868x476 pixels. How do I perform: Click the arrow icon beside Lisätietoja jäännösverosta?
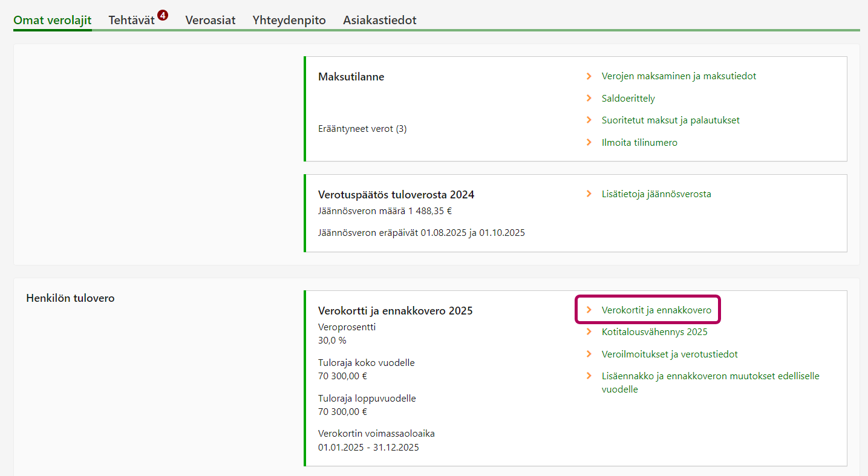tap(589, 194)
